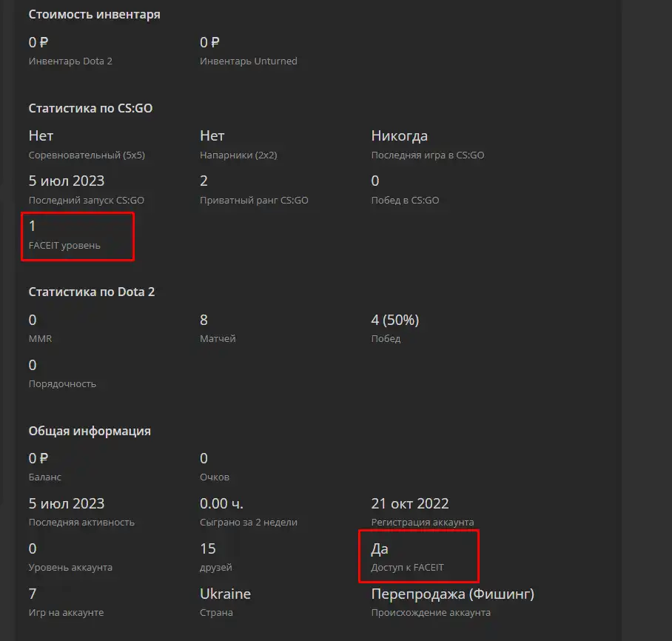Select the MMR value in Dota 2
This screenshot has height=641, width=672.
[33, 320]
